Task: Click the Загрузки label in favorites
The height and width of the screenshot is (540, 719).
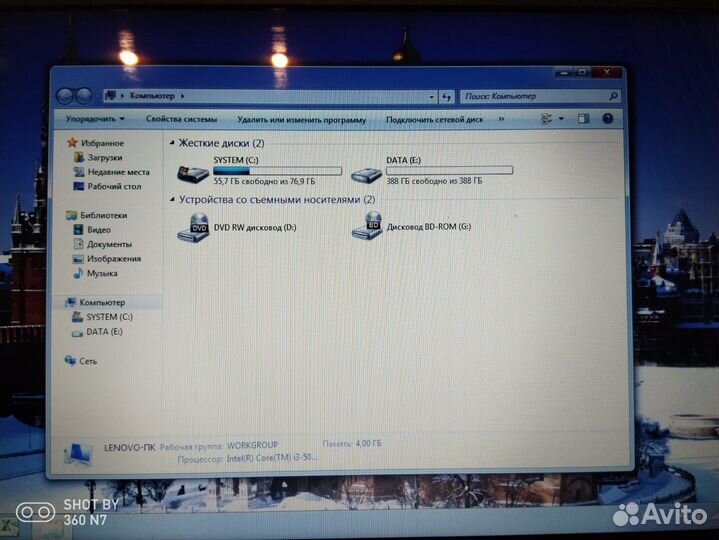Action: (105, 157)
